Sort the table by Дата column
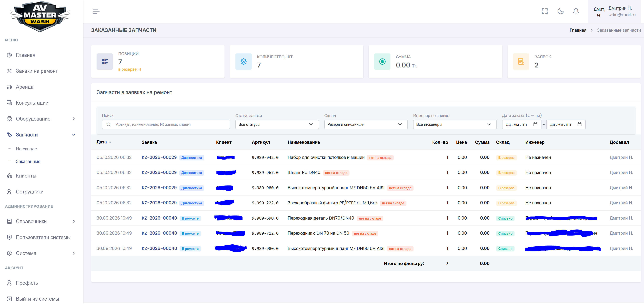This screenshot has width=644, height=304. [104, 142]
